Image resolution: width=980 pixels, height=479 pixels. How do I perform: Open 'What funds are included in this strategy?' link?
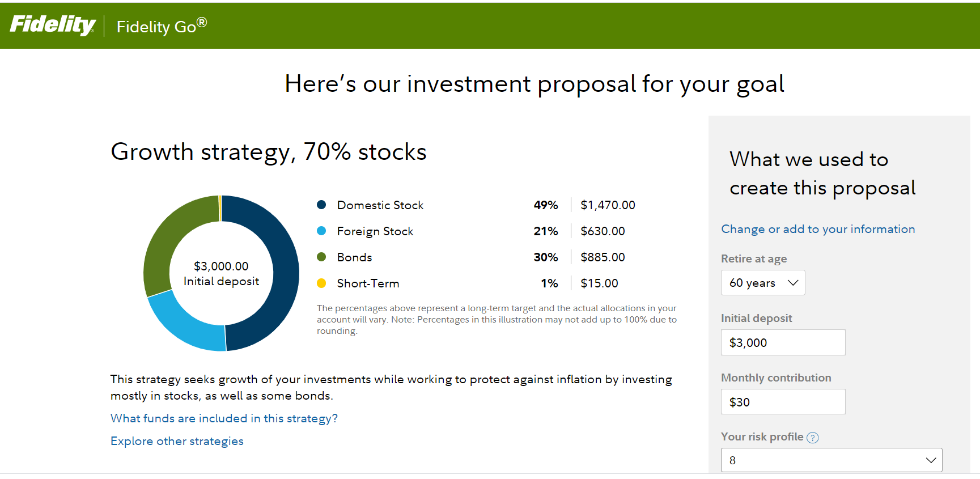click(224, 418)
